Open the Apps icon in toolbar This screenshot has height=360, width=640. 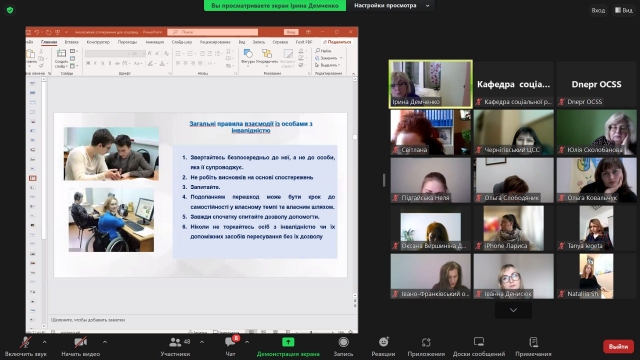426,342
